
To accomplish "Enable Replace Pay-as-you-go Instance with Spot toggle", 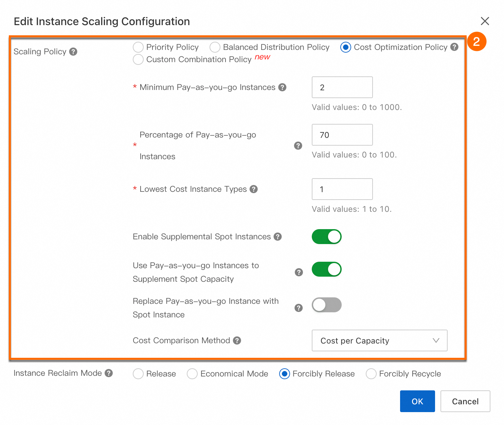I will 326,305.
